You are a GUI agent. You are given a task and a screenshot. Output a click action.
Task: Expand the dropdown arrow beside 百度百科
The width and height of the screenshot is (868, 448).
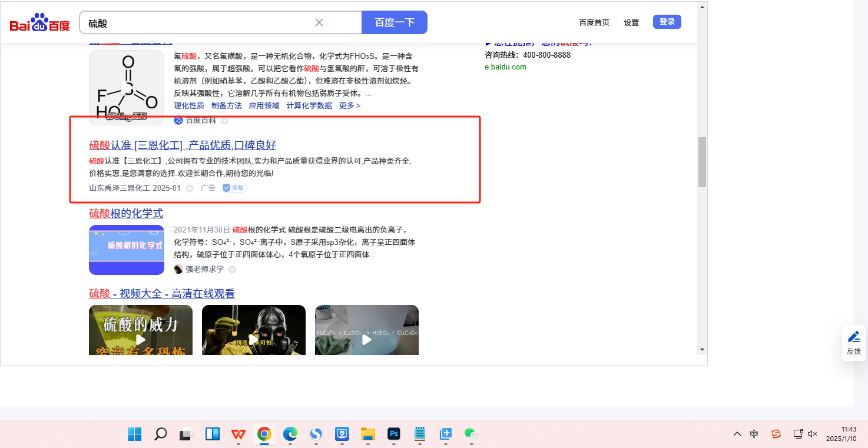(224, 121)
